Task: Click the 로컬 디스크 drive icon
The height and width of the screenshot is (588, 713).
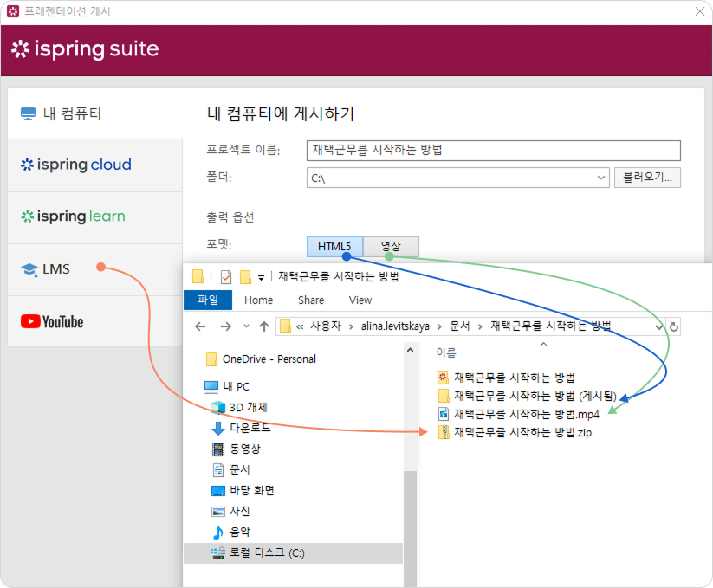Action: click(218, 552)
